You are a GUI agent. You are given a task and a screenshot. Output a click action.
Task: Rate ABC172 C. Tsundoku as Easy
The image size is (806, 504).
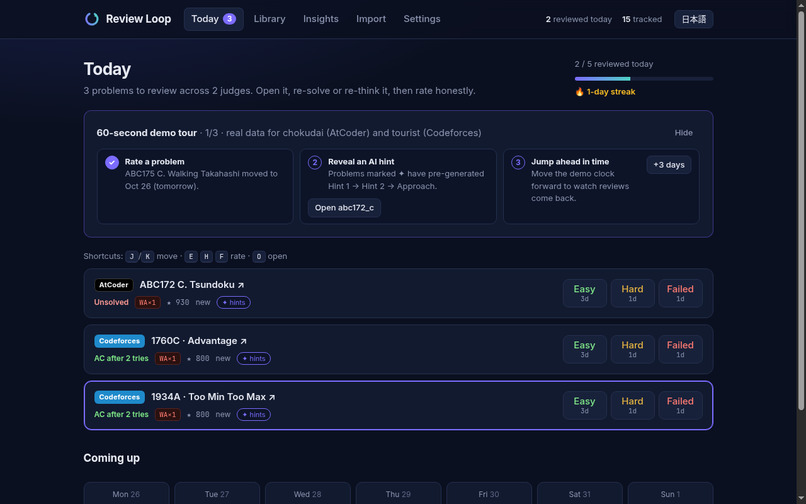point(584,293)
